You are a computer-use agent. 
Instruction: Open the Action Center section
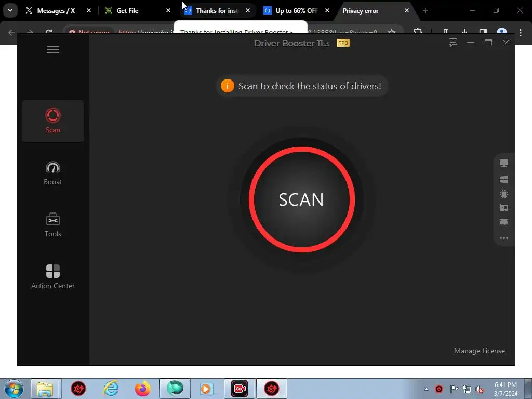pos(53,277)
